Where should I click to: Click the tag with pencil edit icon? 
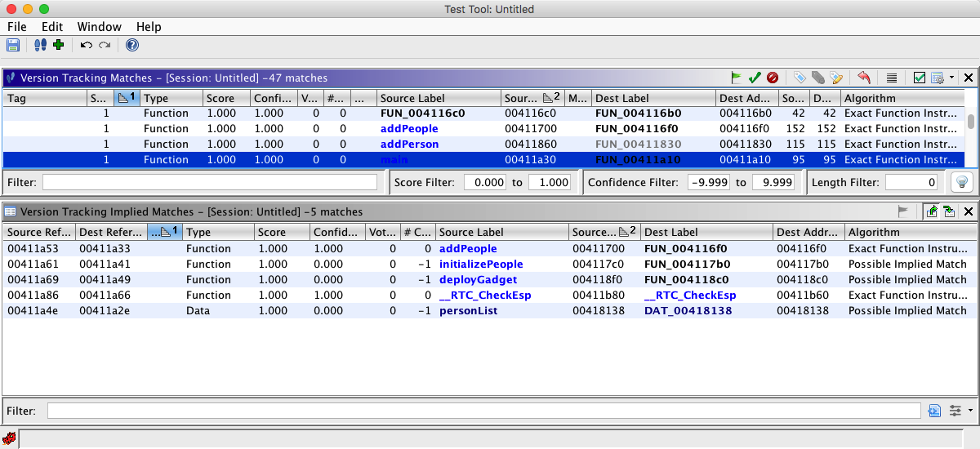pos(836,78)
